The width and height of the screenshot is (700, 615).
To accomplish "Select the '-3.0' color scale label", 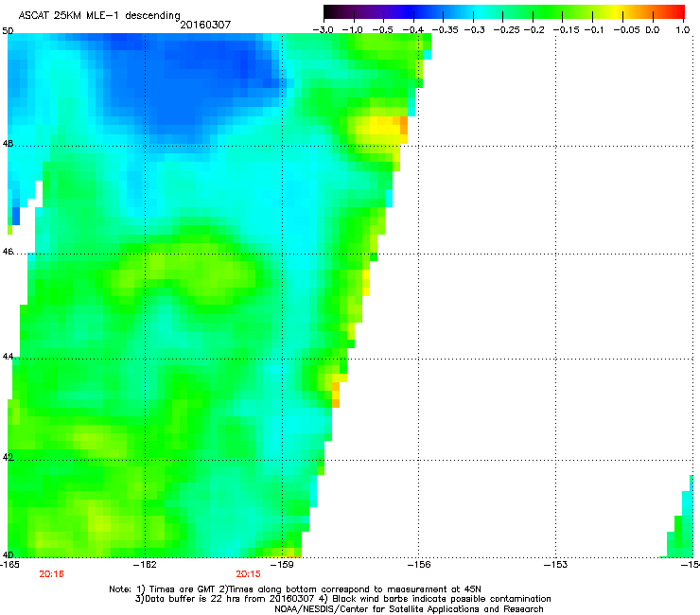I will [323, 30].
